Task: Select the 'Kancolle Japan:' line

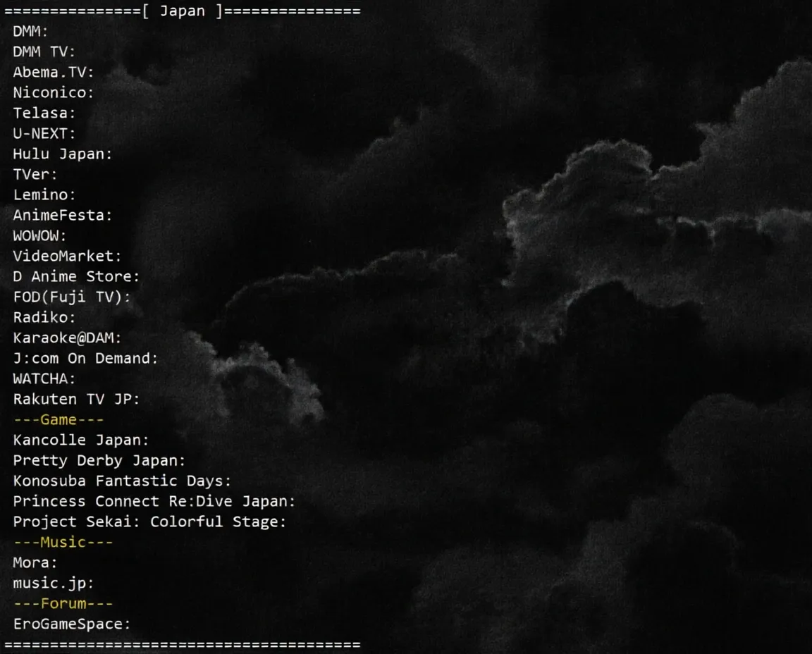Action: 81,440
